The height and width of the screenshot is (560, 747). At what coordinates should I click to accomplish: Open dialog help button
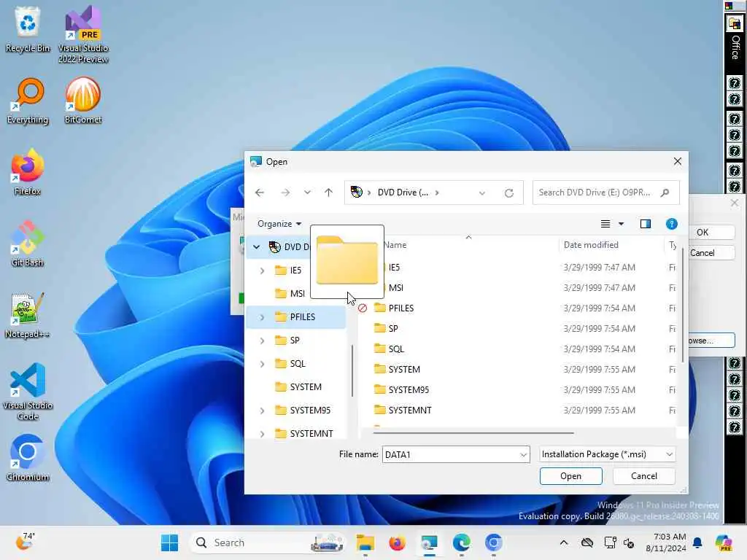672,224
